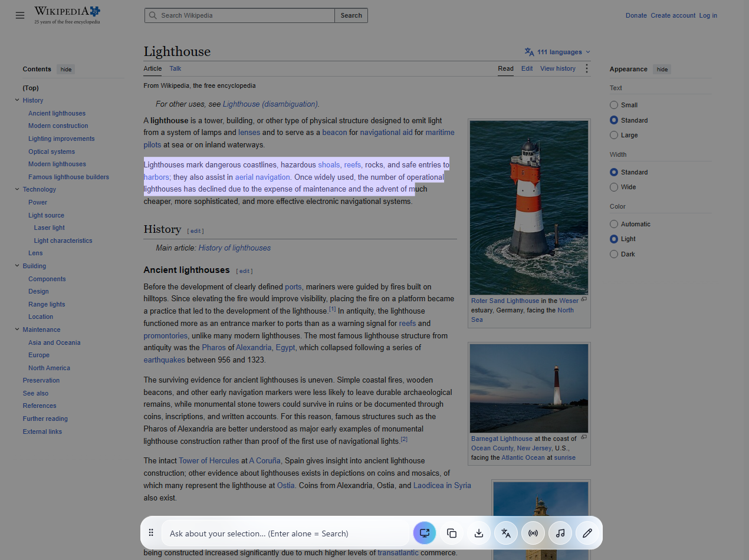Image resolution: width=749 pixels, height=560 pixels.
Task: Collapse the History section in Contents
Action: click(x=17, y=100)
